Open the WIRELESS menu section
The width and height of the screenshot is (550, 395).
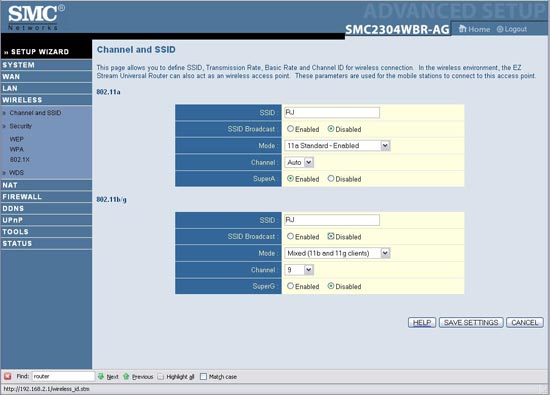(46, 100)
